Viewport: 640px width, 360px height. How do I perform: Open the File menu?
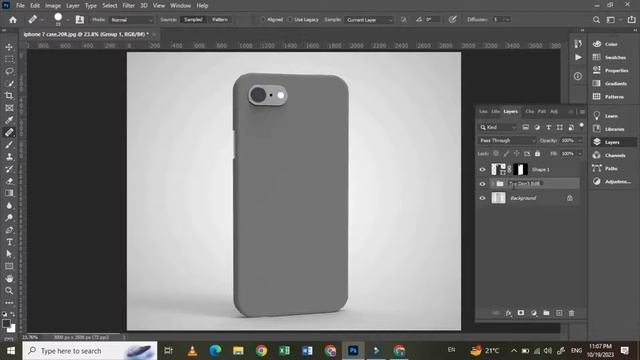click(x=20, y=6)
